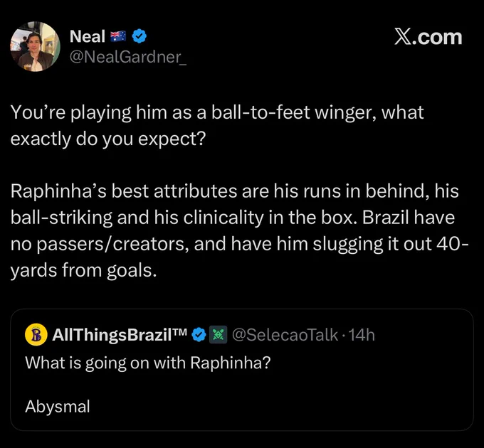Click the paragraph about Raphinha's best attributes

[x=240, y=230]
